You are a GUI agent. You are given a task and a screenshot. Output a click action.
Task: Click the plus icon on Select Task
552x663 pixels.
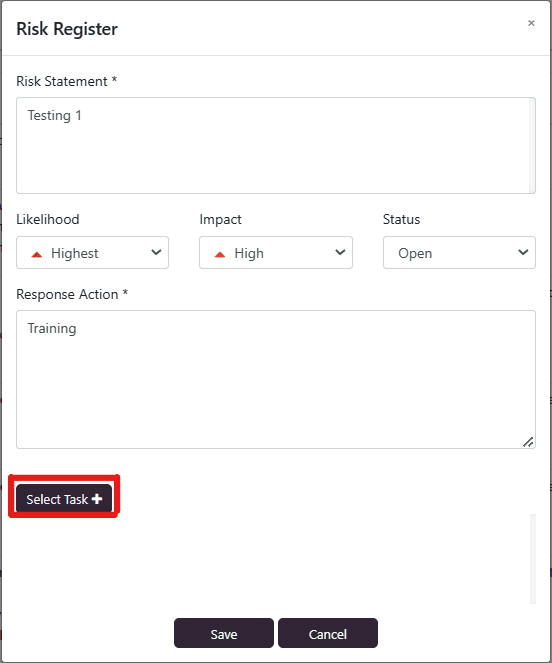pyautogui.click(x=97, y=499)
